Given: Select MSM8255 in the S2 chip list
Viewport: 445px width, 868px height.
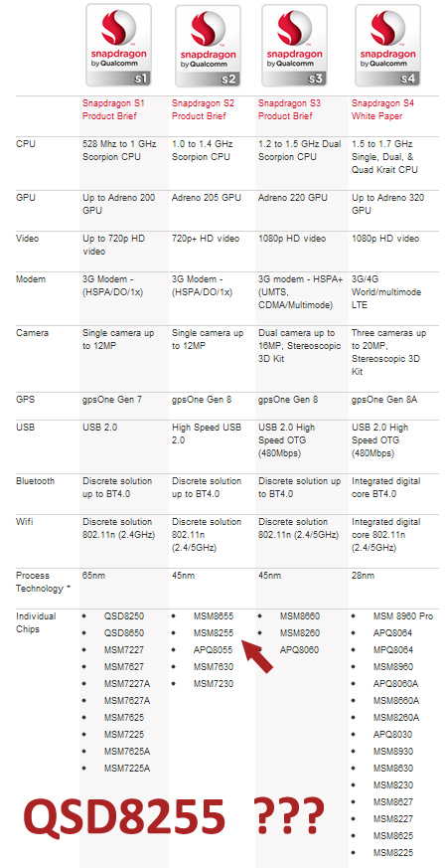Looking at the screenshot, I should pos(214,632).
